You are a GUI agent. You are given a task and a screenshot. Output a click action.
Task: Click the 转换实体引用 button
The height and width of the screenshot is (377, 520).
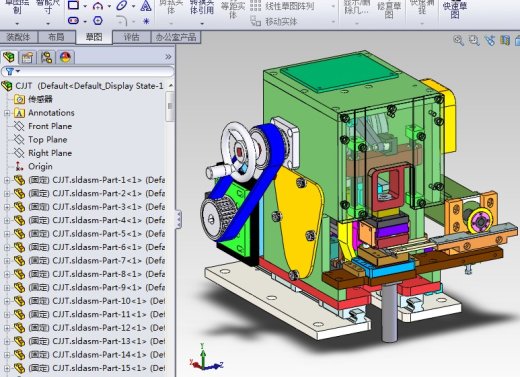click(202, 8)
